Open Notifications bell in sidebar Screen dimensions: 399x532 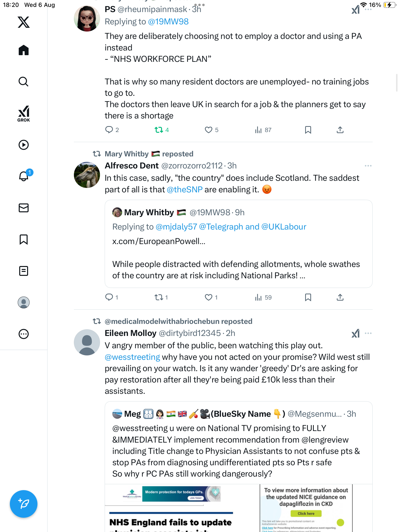(24, 176)
